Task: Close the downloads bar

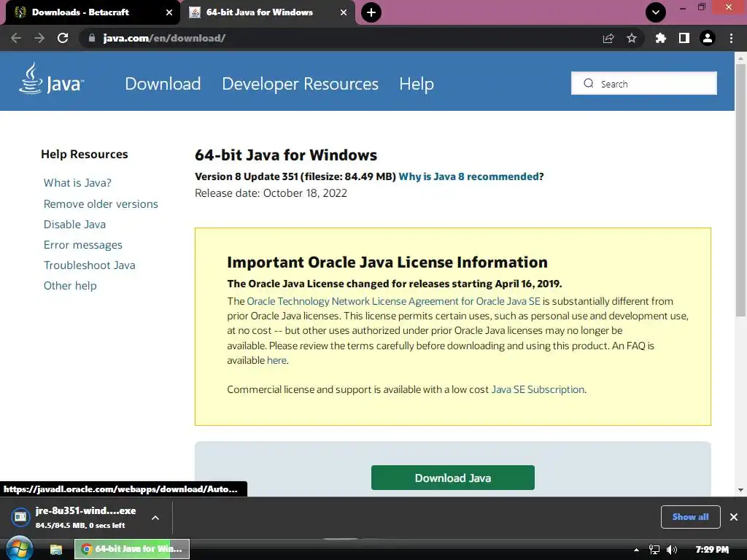Action: point(734,517)
